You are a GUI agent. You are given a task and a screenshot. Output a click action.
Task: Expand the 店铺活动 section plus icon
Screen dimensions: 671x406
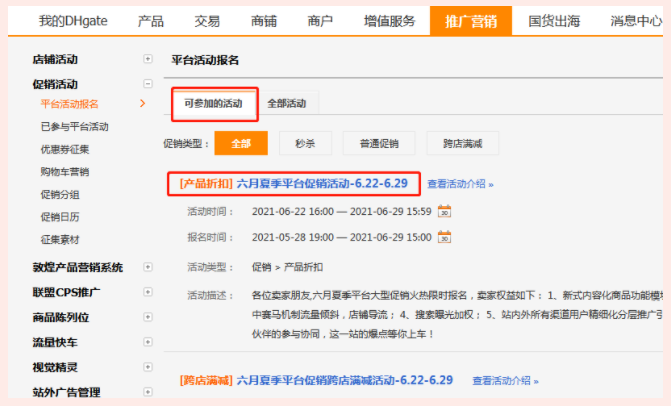tap(148, 60)
